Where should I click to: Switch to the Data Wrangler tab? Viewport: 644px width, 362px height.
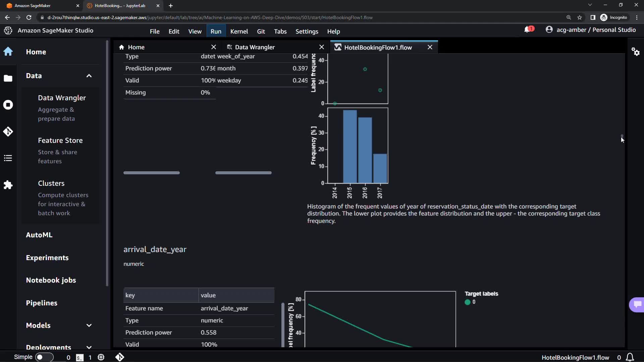pos(255,47)
